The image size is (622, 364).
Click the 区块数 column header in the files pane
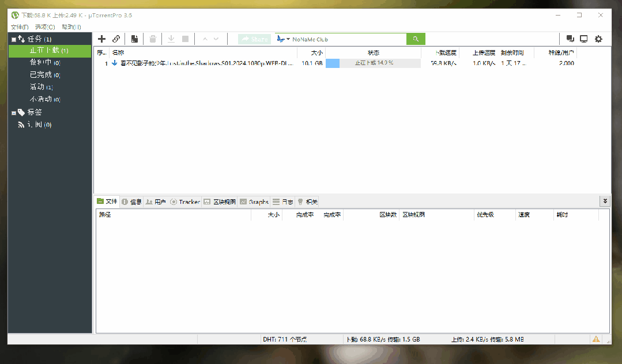[371, 214]
